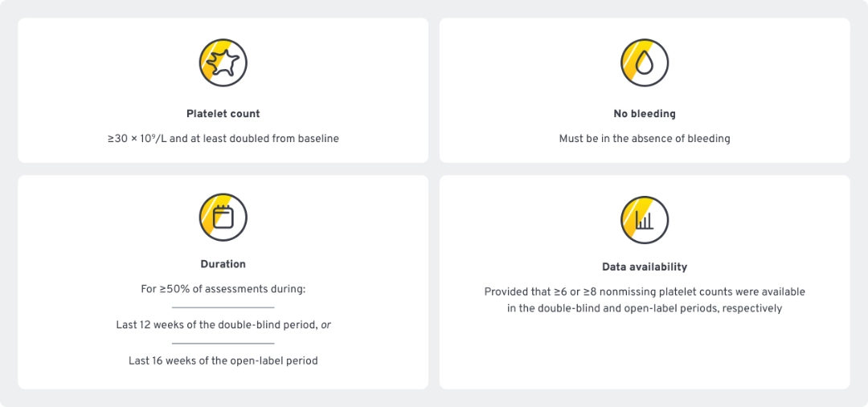Click the platelet ≥30 × 10⁹/L criteria text
The image size is (868, 407).
[223, 139]
